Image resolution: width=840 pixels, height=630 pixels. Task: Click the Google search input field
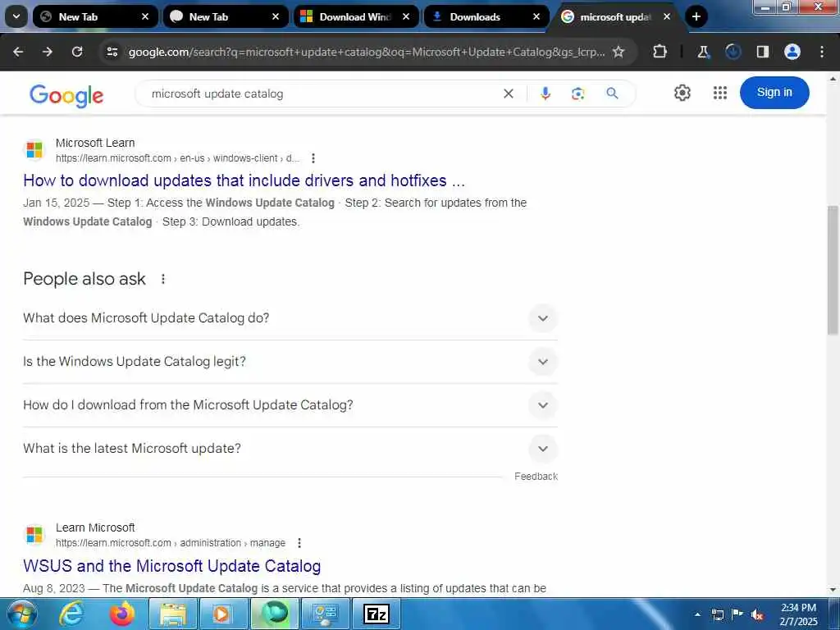[322, 94]
